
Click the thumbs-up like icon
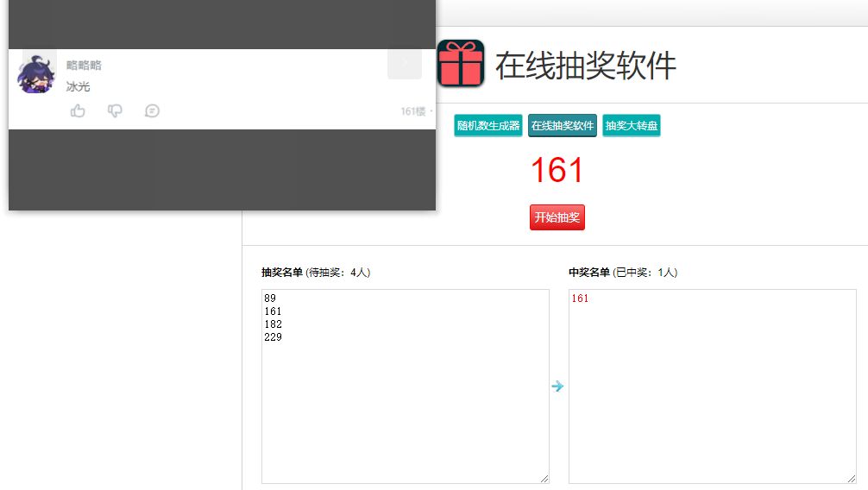pos(78,110)
